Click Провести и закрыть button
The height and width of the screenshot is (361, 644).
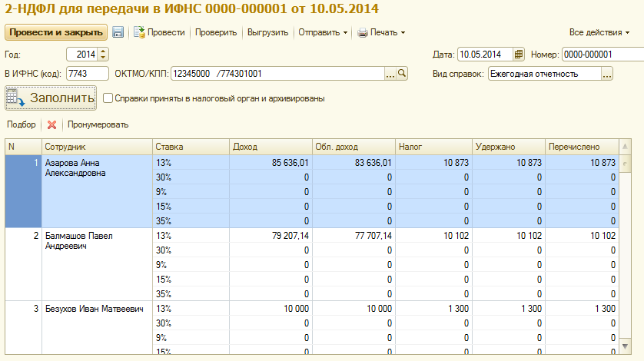point(56,32)
